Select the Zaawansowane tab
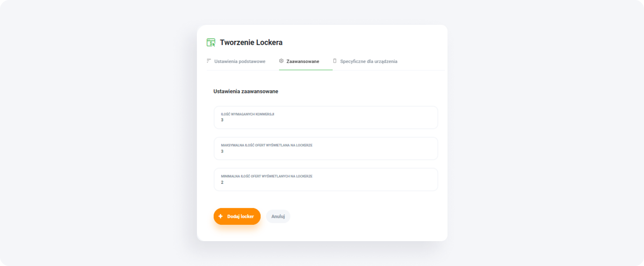This screenshot has height=266, width=644. click(x=302, y=61)
